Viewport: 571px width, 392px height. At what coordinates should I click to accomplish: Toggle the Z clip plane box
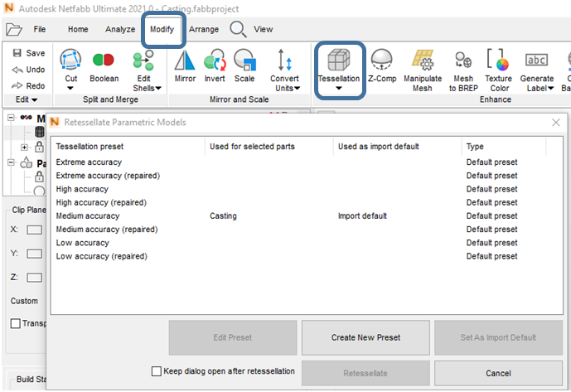point(35,278)
